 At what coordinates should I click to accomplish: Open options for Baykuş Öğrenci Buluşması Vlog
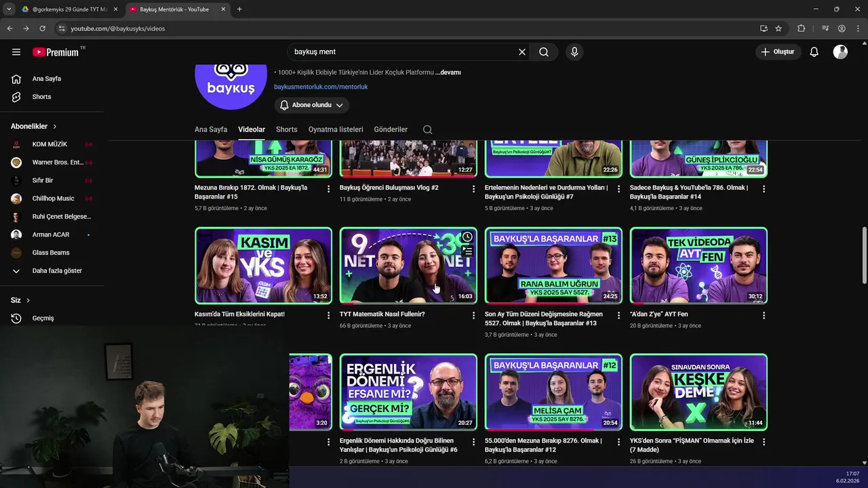click(473, 189)
